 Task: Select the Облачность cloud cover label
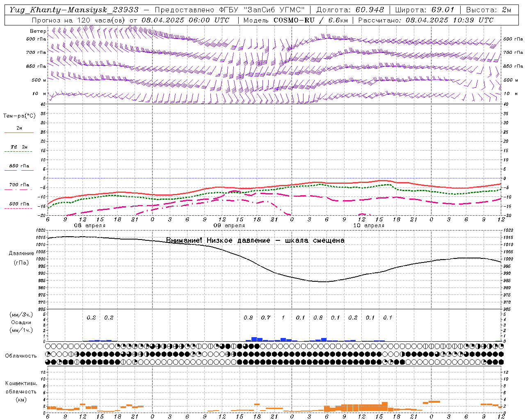point(21,356)
